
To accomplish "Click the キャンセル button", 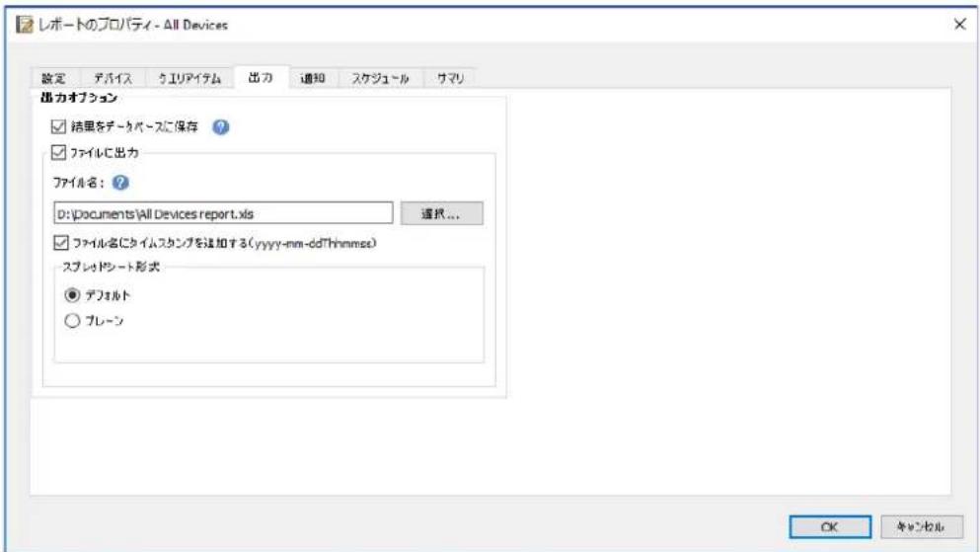I will (x=921, y=527).
